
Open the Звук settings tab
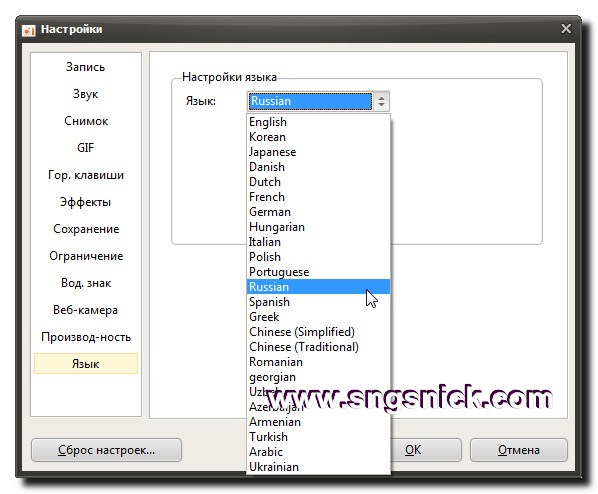(85, 94)
